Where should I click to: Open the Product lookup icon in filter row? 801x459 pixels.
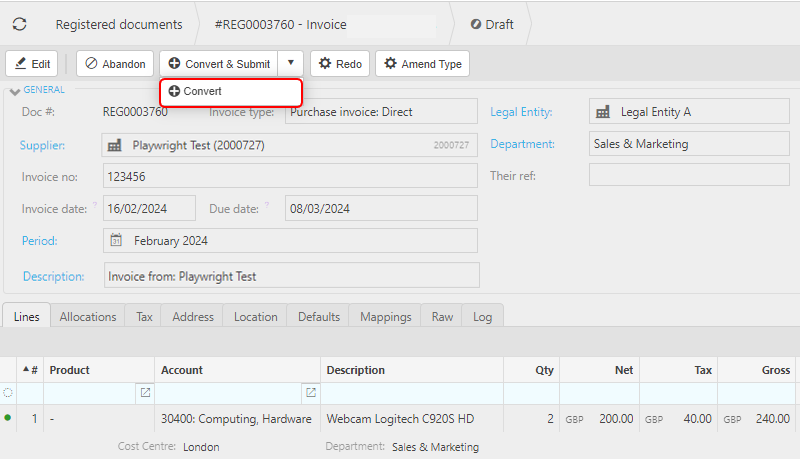pos(145,393)
